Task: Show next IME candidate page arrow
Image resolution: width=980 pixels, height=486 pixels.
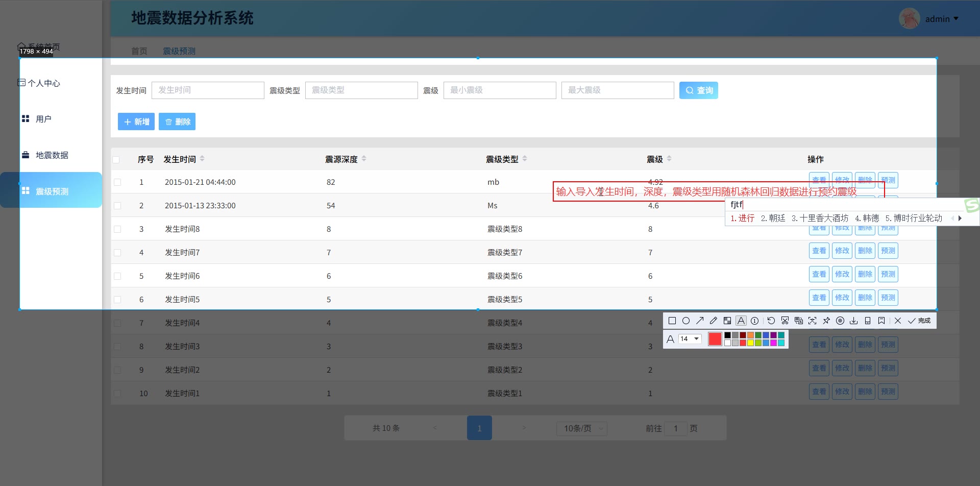Action: [x=960, y=218]
